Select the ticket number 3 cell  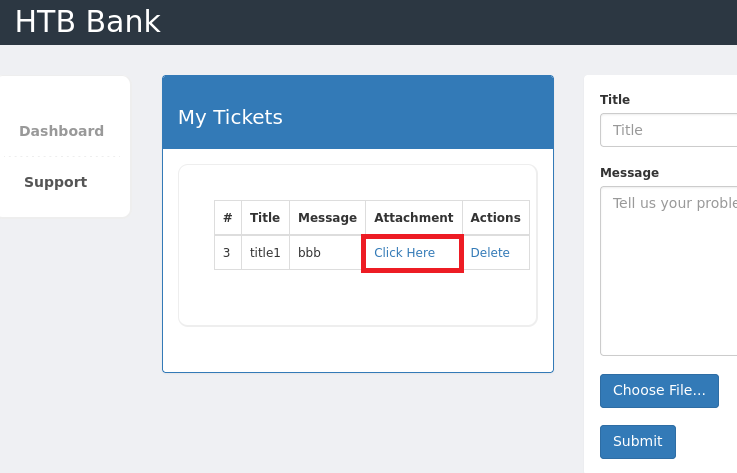pyautogui.click(x=227, y=253)
